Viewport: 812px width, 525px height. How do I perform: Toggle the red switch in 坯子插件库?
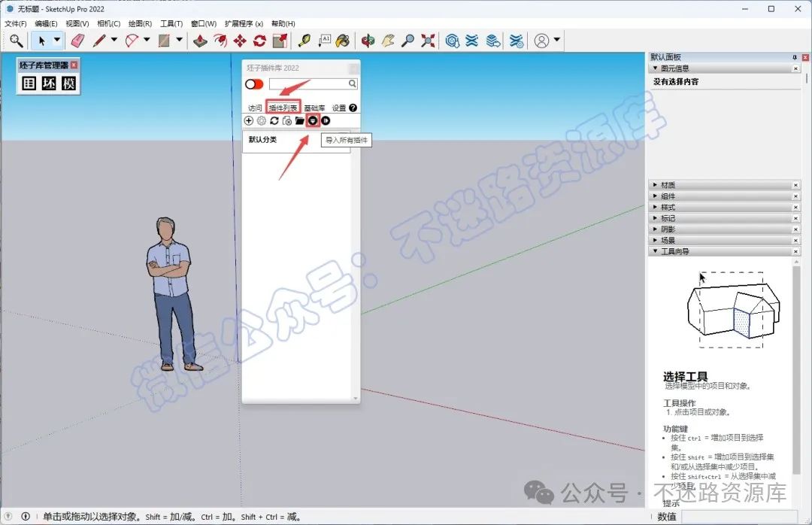click(254, 84)
